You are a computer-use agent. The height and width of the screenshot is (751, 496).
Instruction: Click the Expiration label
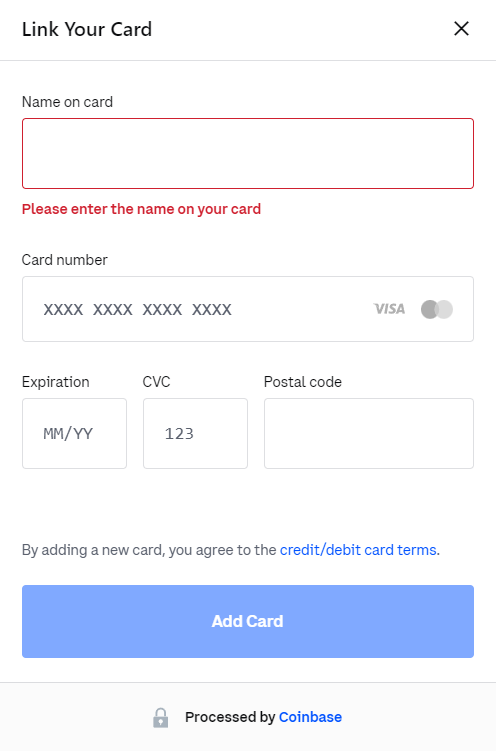point(56,382)
